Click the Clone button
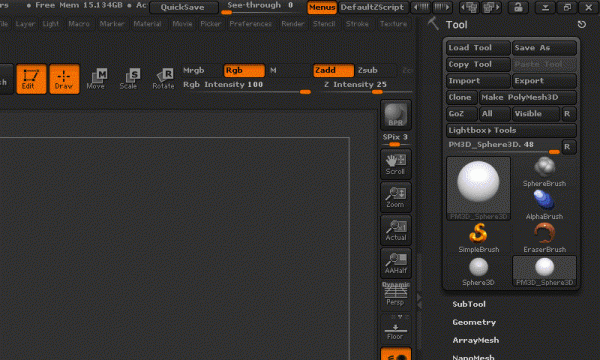The image size is (600, 360). [x=462, y=97]
